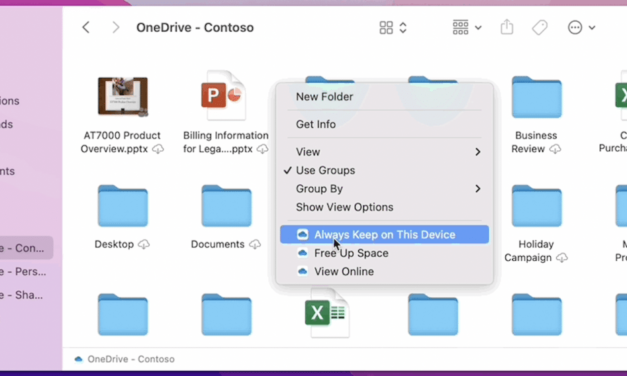Screen dimensions: 627x376
Task: Select Billing Information PowerPoint file icon
Action: [x=224, y=96]
